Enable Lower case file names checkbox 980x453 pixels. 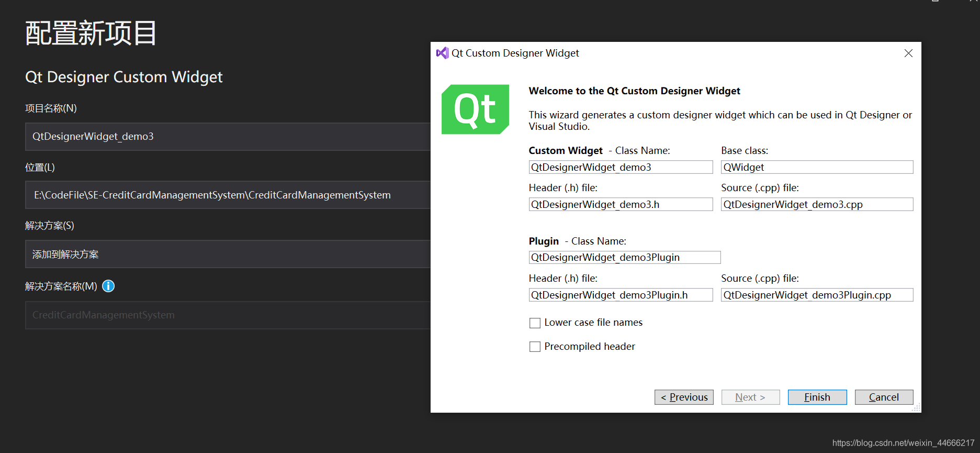[x=535, y=323]
